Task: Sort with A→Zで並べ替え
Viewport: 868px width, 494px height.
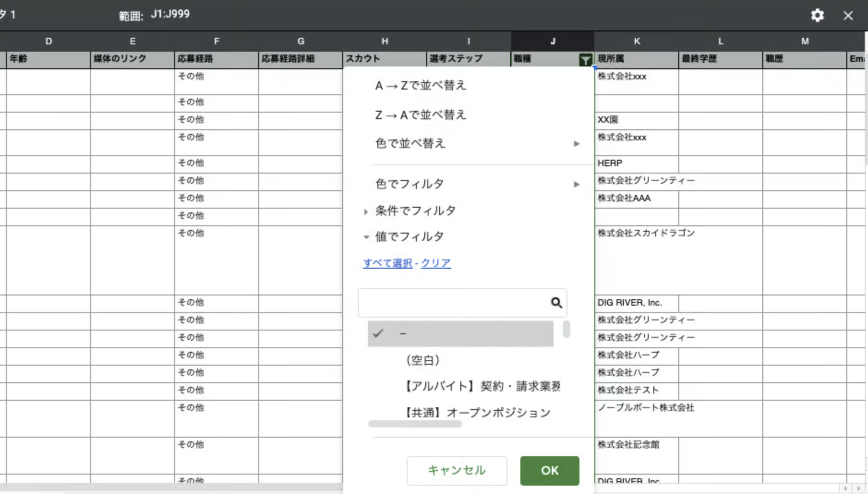Action: pyautogui.click(x=421, y=85)
